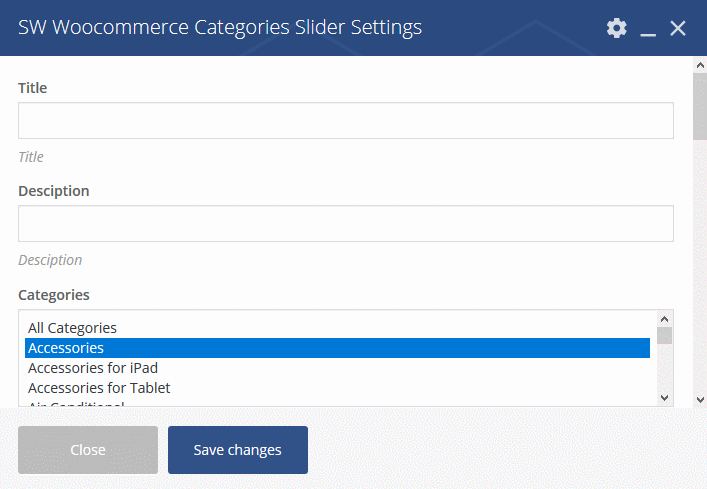The width and height of the screenshot is (707, 489).
Task: Click the main panel scrollbar thumb
Action: pyautogui.click(x=700, y=107)
